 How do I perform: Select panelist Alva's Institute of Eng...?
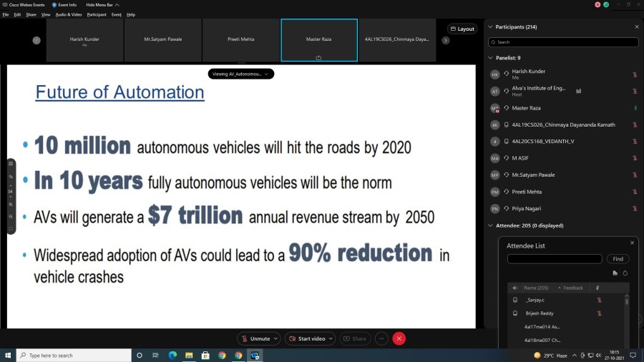563,91
